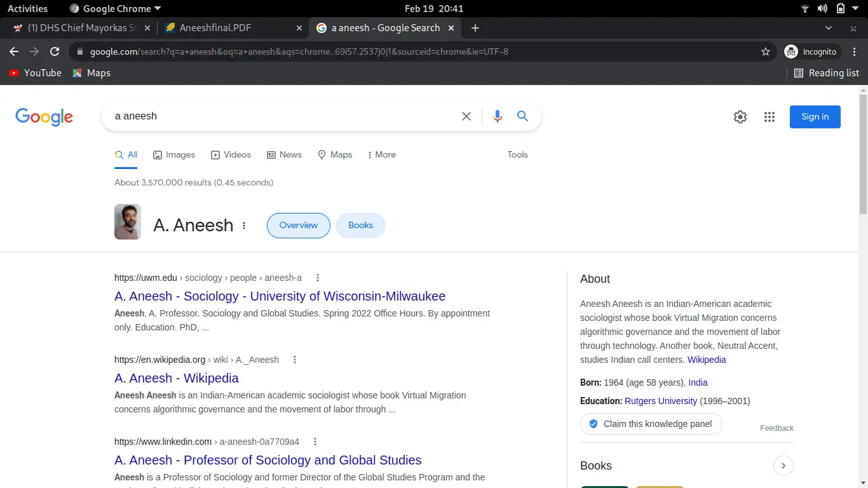This screenshot has height=488, width=868.
Task: Open Google quick settings gear
Action: click(x=740, y=117)
